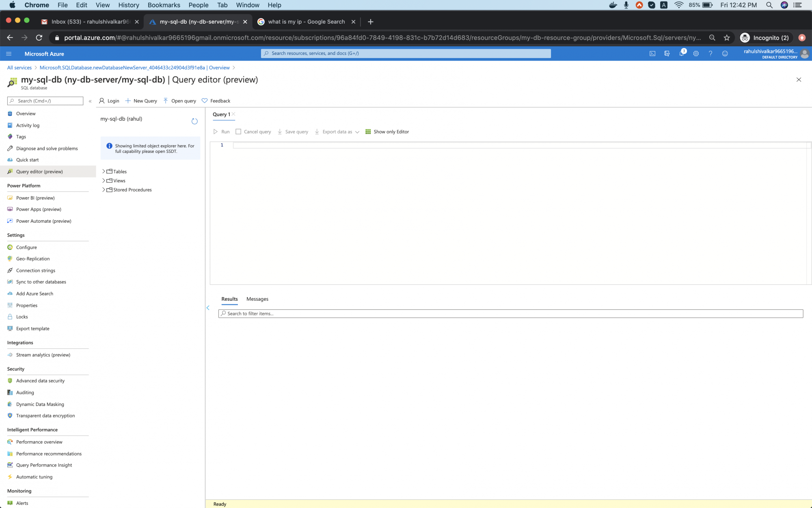The height and width of the screenshot is (508, 812).
Task: Expand the Stored Procedures node
Action: [104, 189]
